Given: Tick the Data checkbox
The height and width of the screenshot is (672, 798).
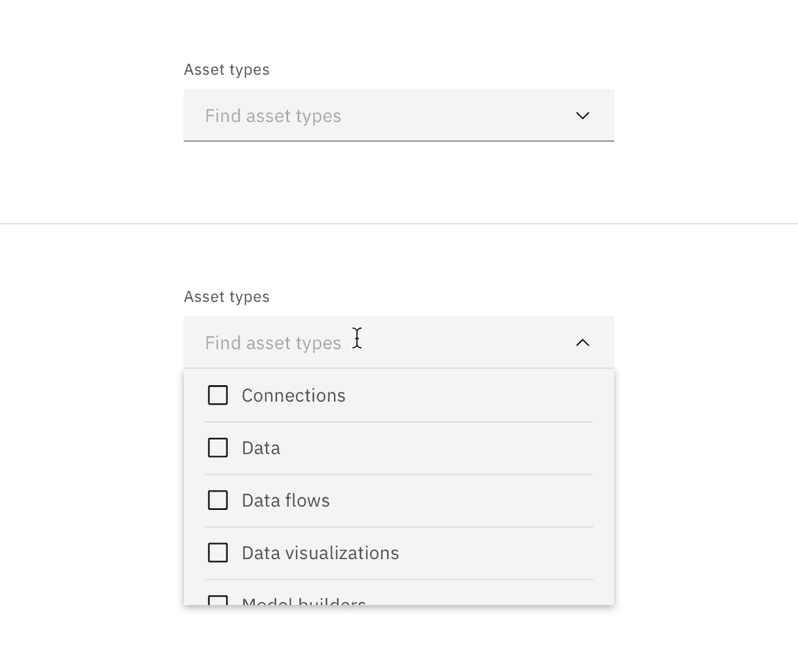Looking at the screenshot, I should pos(218,448).
